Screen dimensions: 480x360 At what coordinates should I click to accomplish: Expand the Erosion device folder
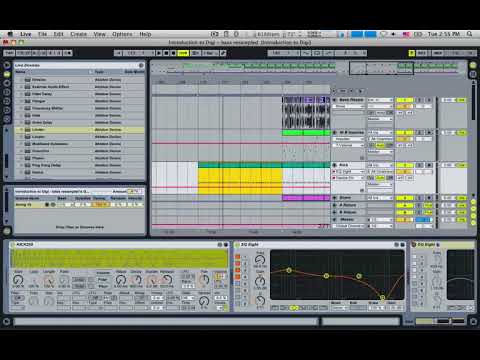(x=22, y=80)
